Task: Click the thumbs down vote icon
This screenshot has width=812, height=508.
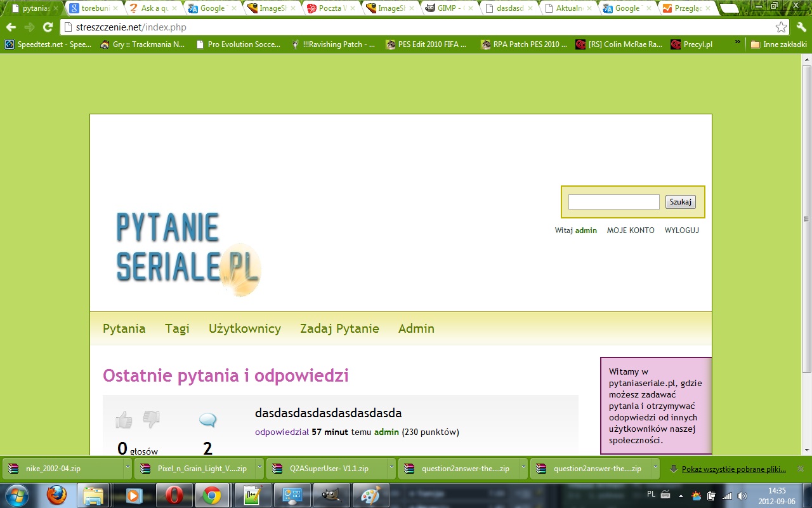Action: (152, 418)
